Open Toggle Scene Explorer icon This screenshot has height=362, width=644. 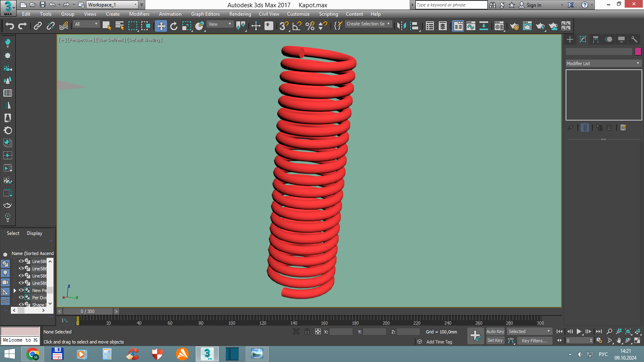click(x=430, y=26)
